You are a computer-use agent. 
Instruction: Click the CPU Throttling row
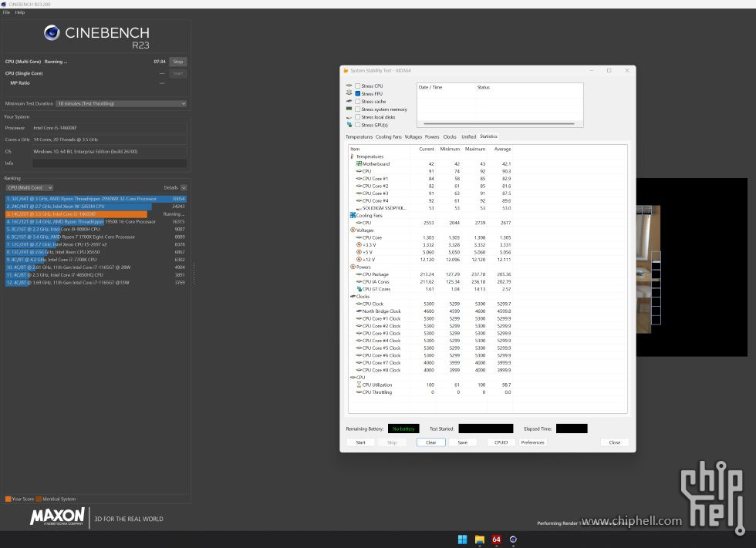pyautogui.click(x=430, y=392)
